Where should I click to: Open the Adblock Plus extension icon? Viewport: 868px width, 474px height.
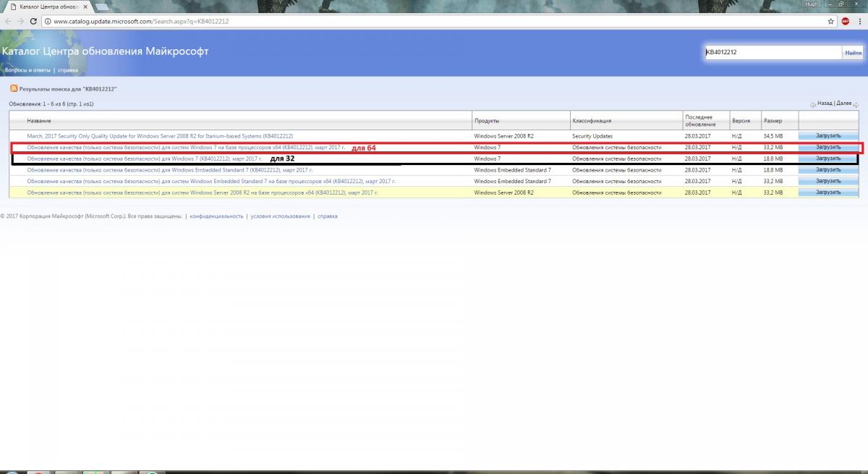coord(845,21)
